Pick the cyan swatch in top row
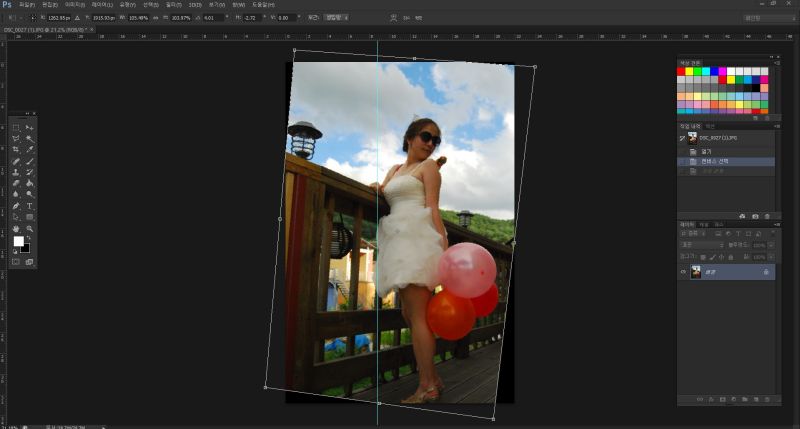Image resolution: width=800 pixels, height=429 pixels. click(706, 71)
